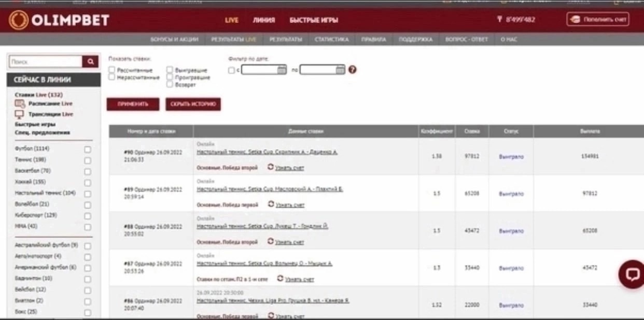Open the LIVE top menu
644x320 pixels.
click(x=232, y=20)
